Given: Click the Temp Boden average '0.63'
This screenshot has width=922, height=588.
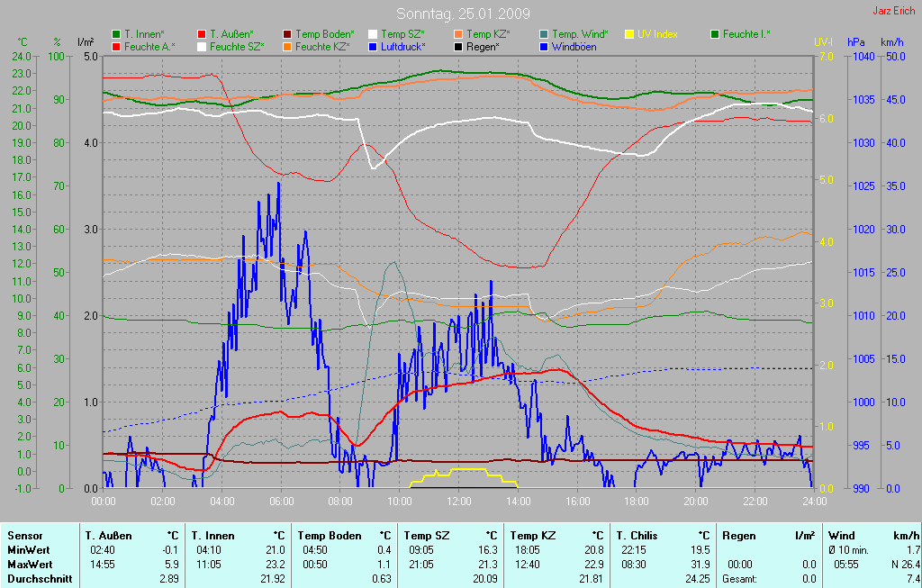Looking at the screenshot, I should [382, 579].
